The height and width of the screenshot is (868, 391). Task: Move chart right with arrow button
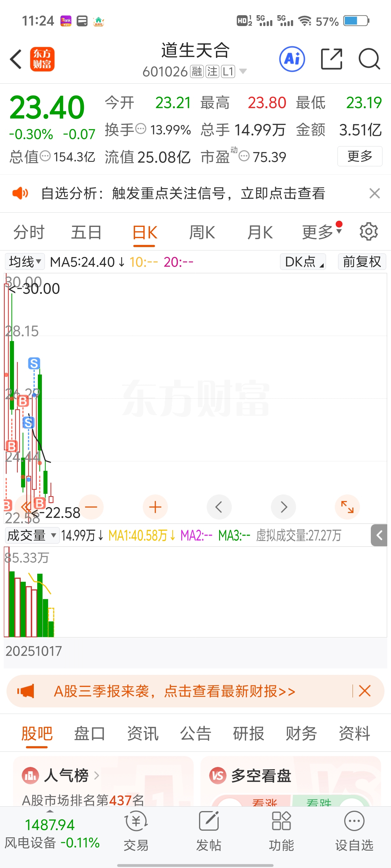[283, 507]
